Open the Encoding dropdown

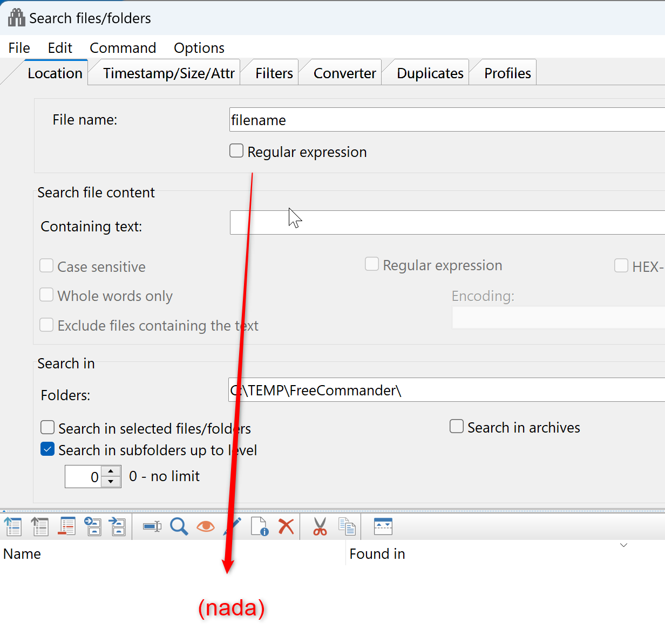click(558, 318)
